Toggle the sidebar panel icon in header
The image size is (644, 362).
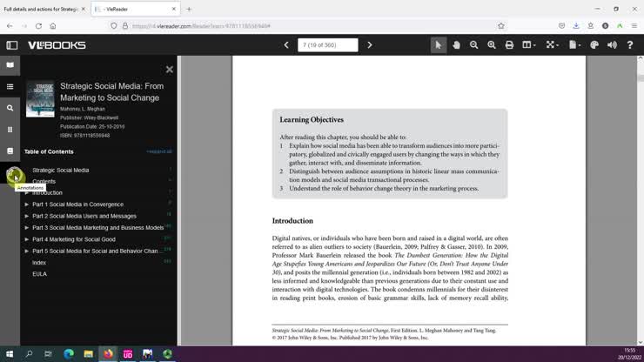pos(12,44)
